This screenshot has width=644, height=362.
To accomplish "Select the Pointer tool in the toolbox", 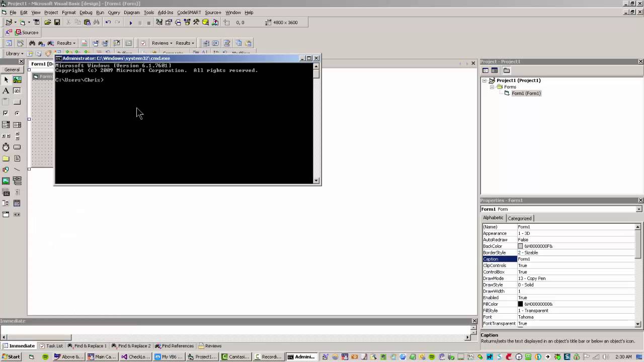I will tap(6, 79).
